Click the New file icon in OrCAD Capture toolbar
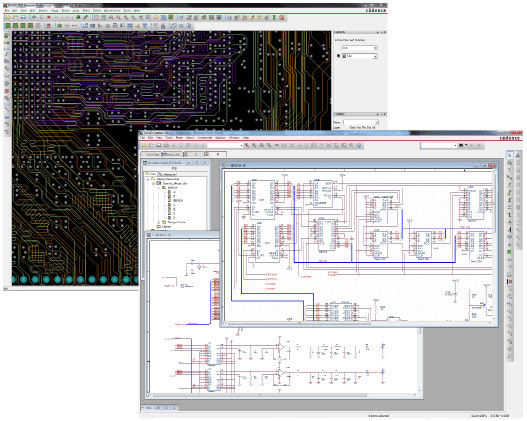The height and width of the screenshot is (421, 527). tap(144, 145)
